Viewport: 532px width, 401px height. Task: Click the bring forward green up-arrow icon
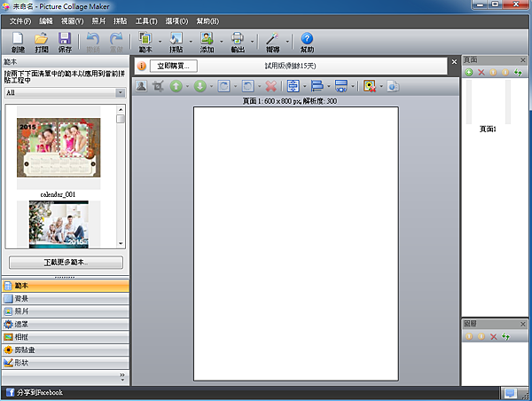pyautogui.click(x=177, y=86)
